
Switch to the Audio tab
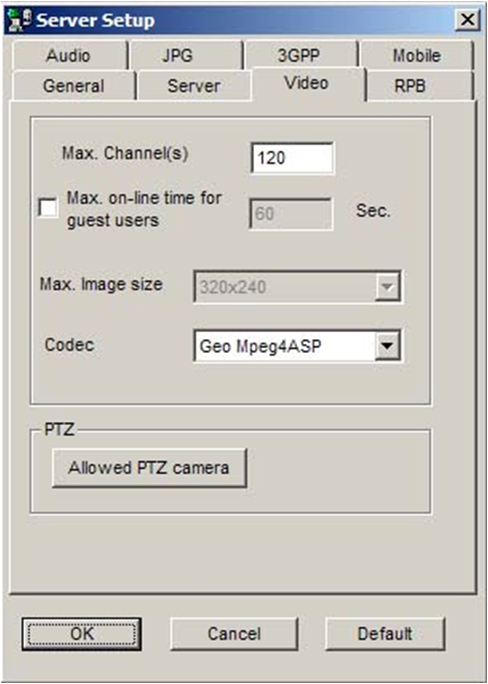click(x=68, y=55)
